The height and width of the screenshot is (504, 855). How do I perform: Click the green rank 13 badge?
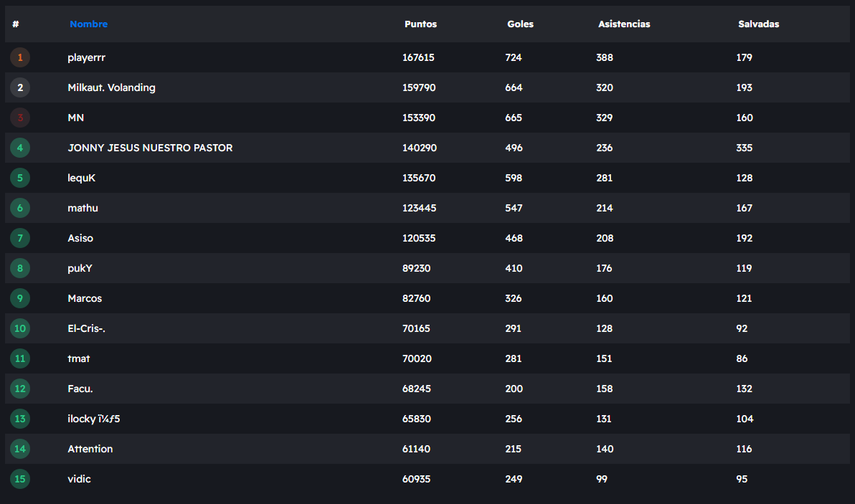tap(20, 419)
